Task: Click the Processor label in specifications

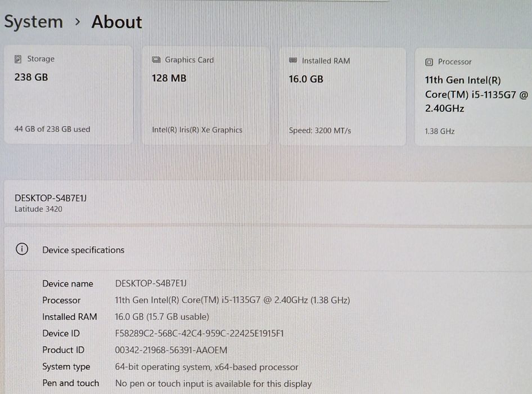Action: pos(61,300)
